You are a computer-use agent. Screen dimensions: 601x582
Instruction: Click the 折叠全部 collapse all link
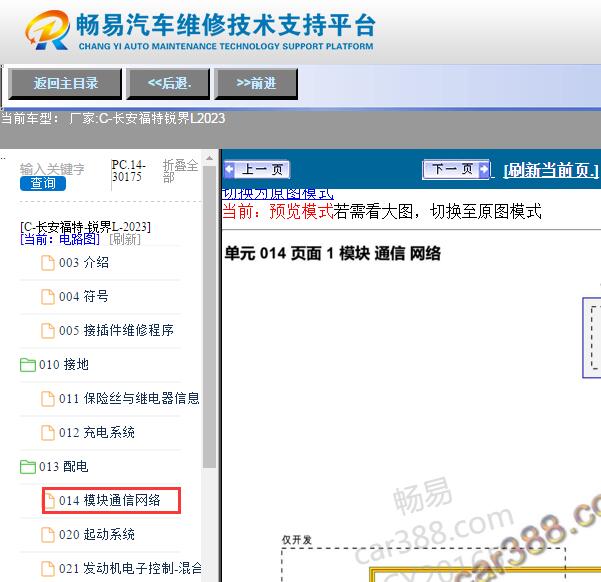pyautogui.click(x=180, y=171)
